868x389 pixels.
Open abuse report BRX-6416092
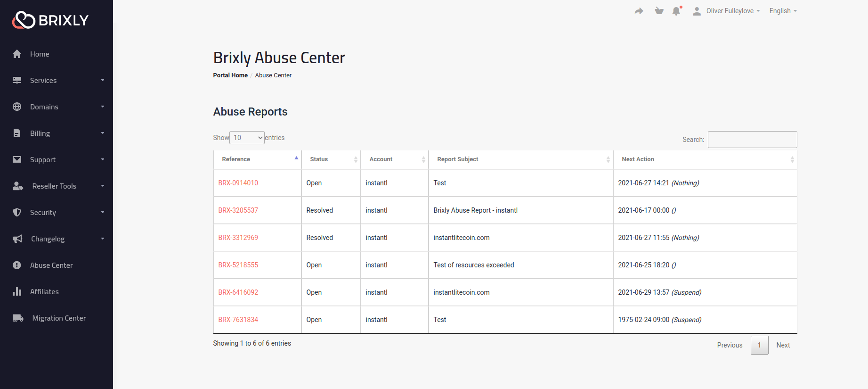pyautogui.click(x=238, y=292)
